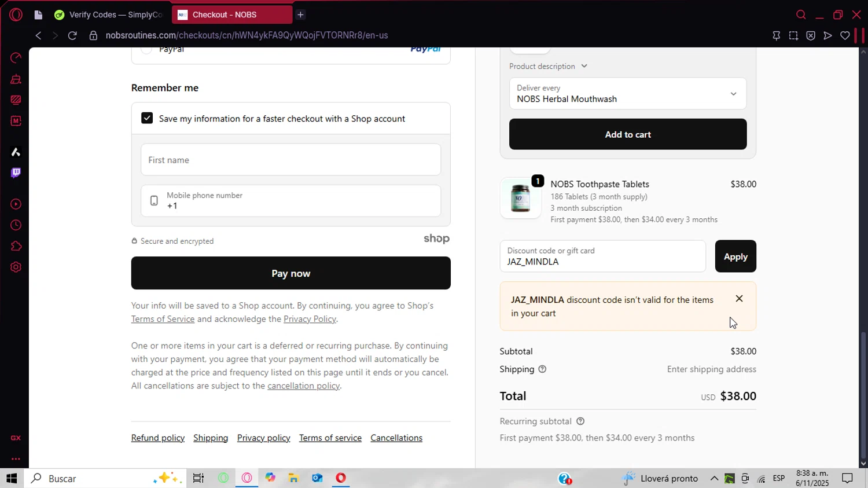868x488 pixels.
Task: Click the Pay now button
Action: coord(291,273)
